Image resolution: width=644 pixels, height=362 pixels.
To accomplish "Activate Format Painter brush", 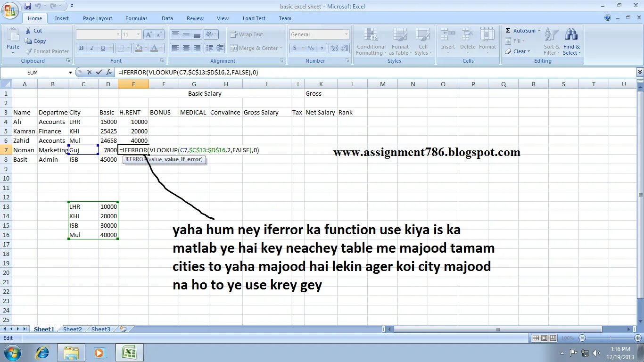I will [47, 51].
